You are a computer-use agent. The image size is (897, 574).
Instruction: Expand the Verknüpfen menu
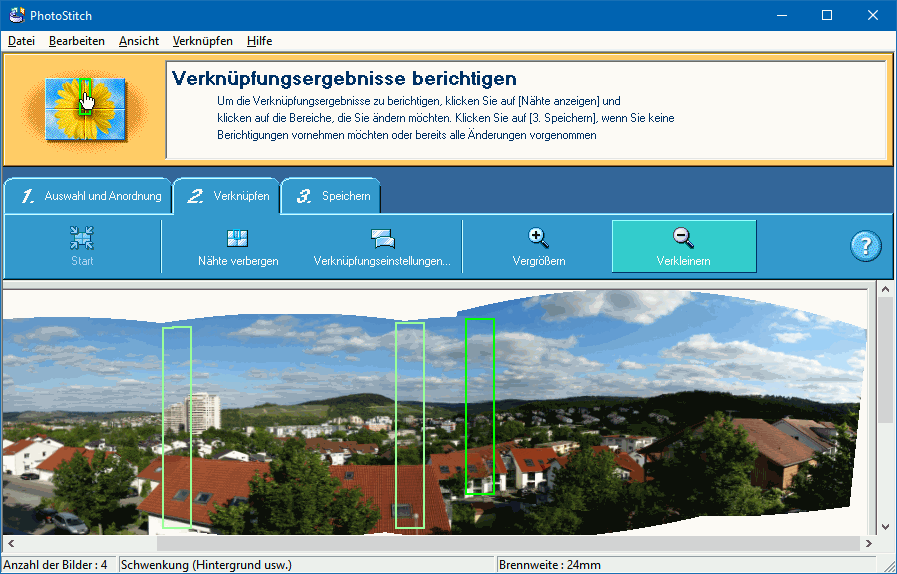click(203, 41)
